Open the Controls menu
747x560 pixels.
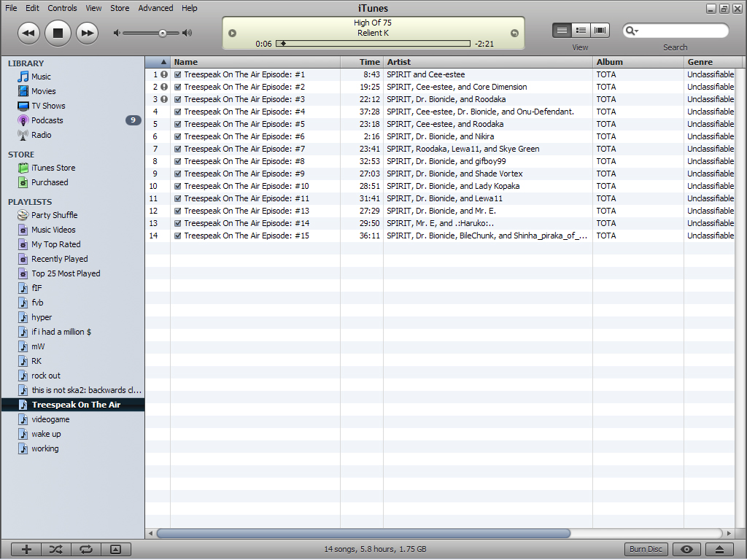[x=62, y=8]
